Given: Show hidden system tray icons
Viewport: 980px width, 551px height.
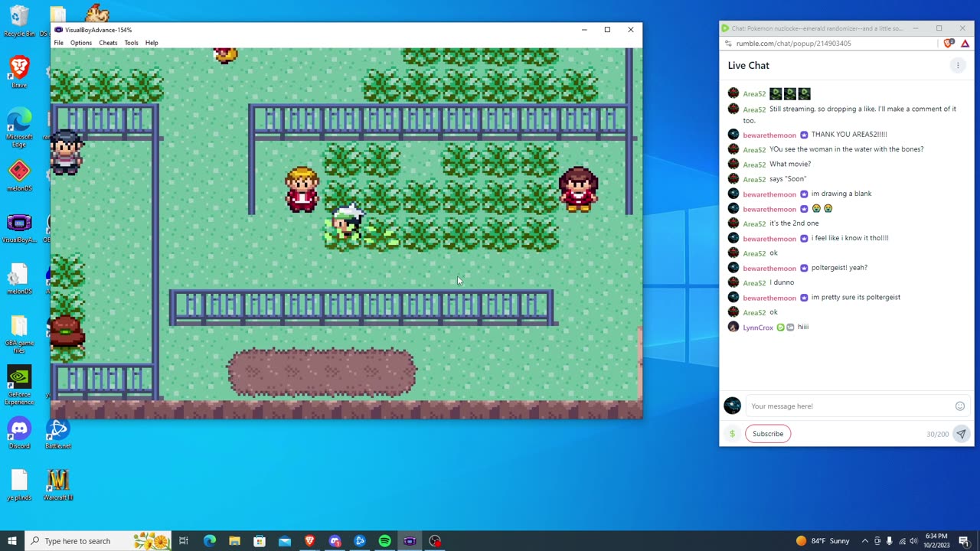Looking at the screenshot, I should pos(864,541).
